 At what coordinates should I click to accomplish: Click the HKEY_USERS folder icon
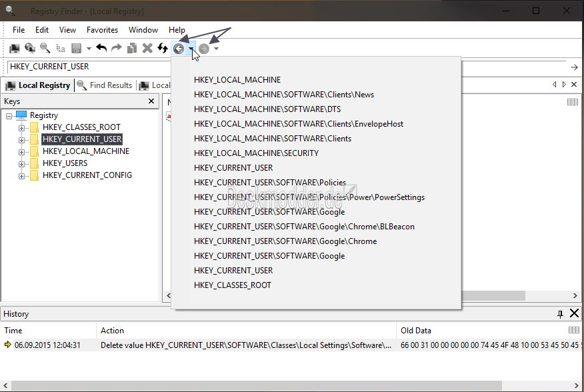34,163
